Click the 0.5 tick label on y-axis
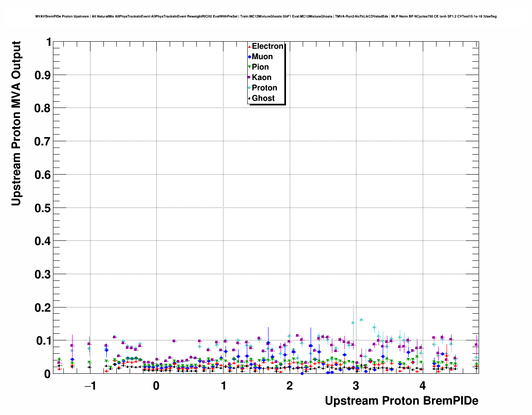 (x=42, y=208)
